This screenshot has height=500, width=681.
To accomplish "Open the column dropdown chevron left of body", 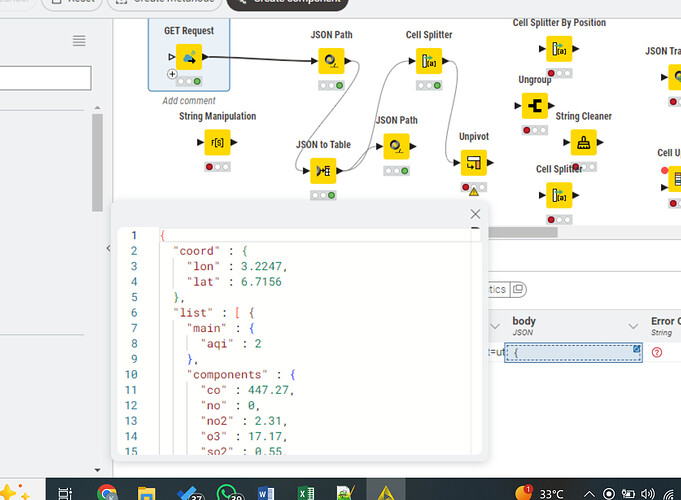I will click(495, 326).
